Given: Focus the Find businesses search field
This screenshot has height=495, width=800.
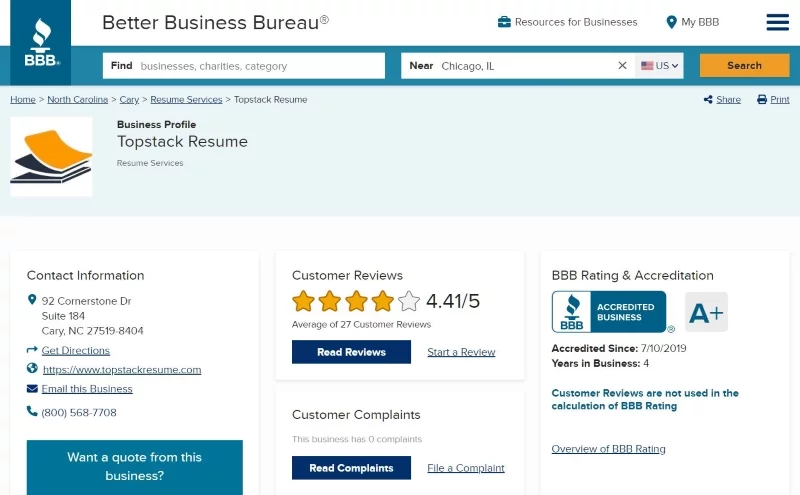Looking at the screenshot, I should pyautogui.click(x=244, y=66).
